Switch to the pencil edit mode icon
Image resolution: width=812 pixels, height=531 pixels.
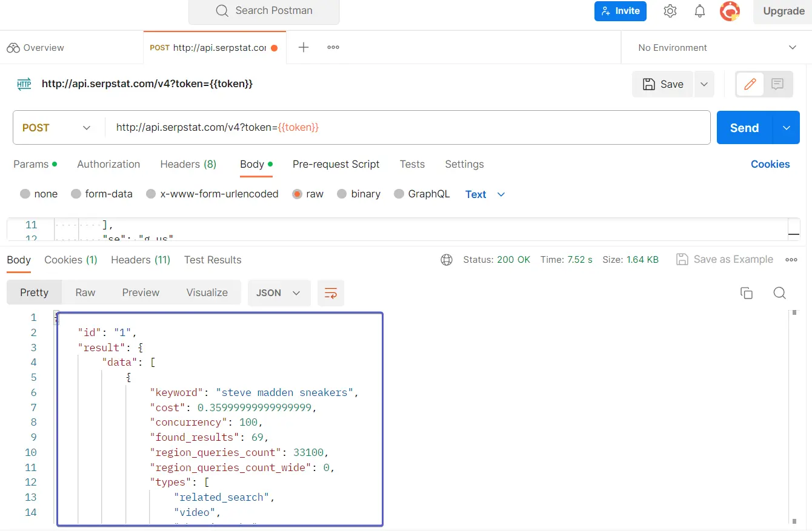click(x=750, y=84)
